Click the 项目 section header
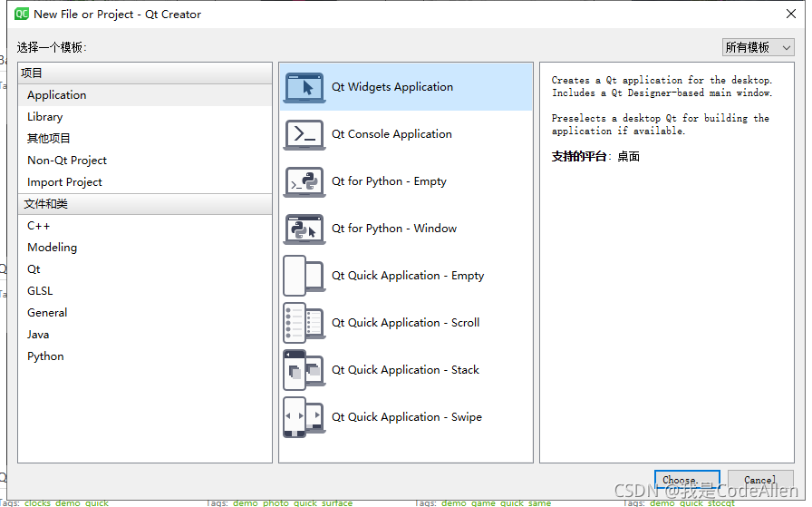 pos(145,73)
